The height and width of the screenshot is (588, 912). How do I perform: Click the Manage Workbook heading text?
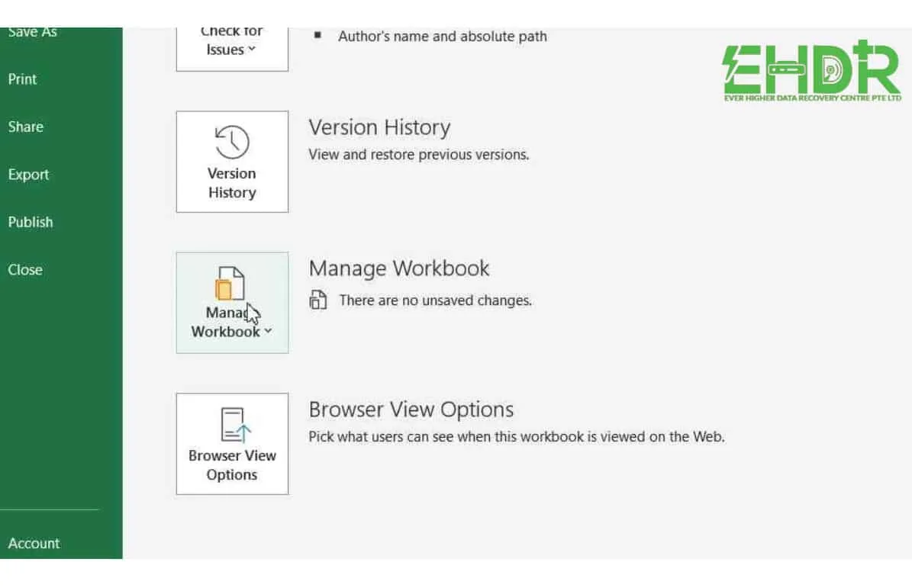399,268
